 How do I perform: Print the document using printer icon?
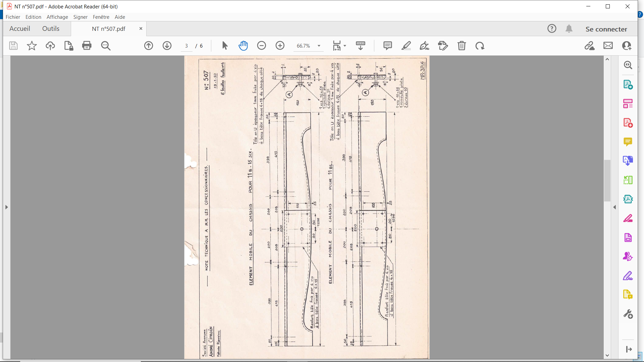click(x=87, y=46)
